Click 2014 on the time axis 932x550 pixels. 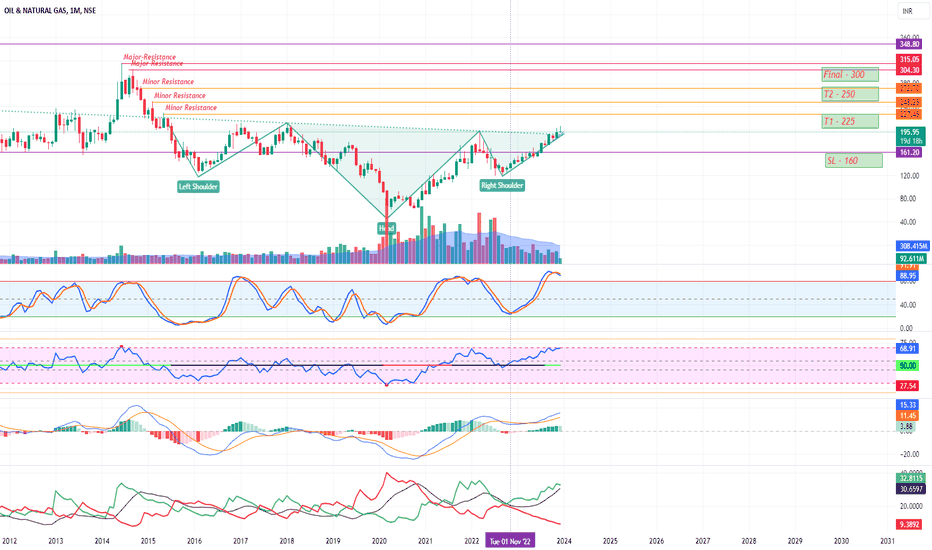102,541
